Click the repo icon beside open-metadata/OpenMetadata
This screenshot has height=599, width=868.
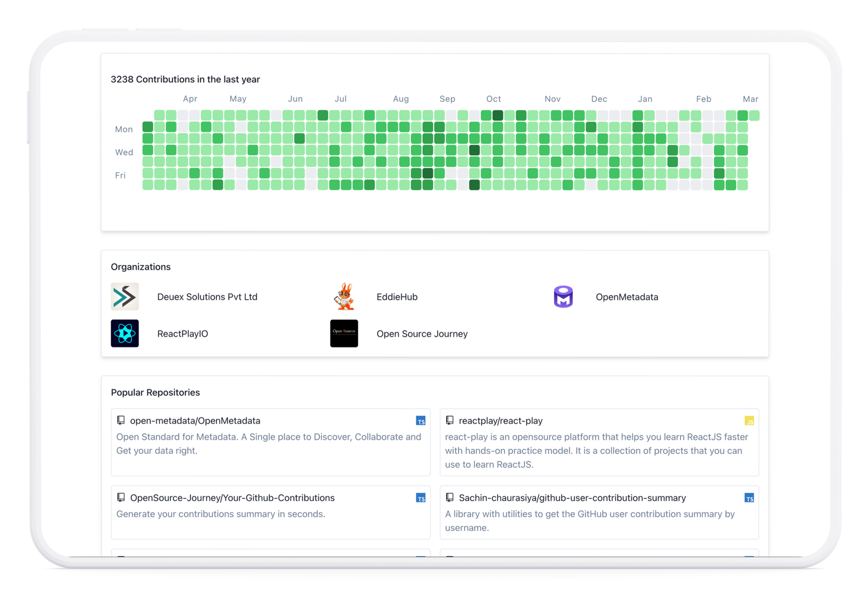tap(121, 420)
